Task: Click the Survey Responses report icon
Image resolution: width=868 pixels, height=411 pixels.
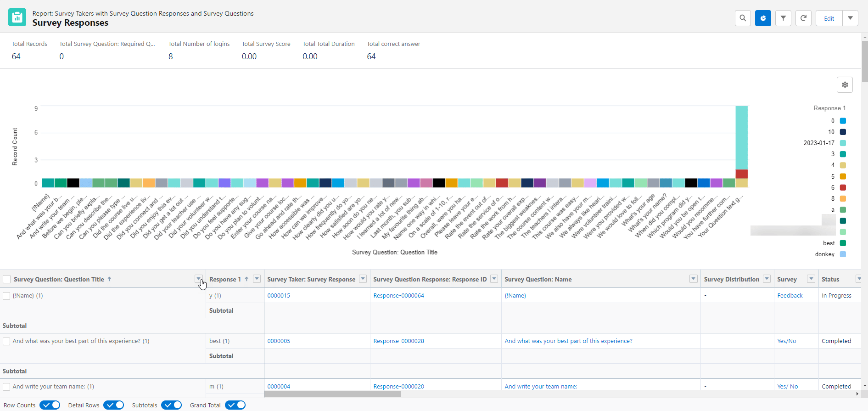Action: click(x=17, y=18)
